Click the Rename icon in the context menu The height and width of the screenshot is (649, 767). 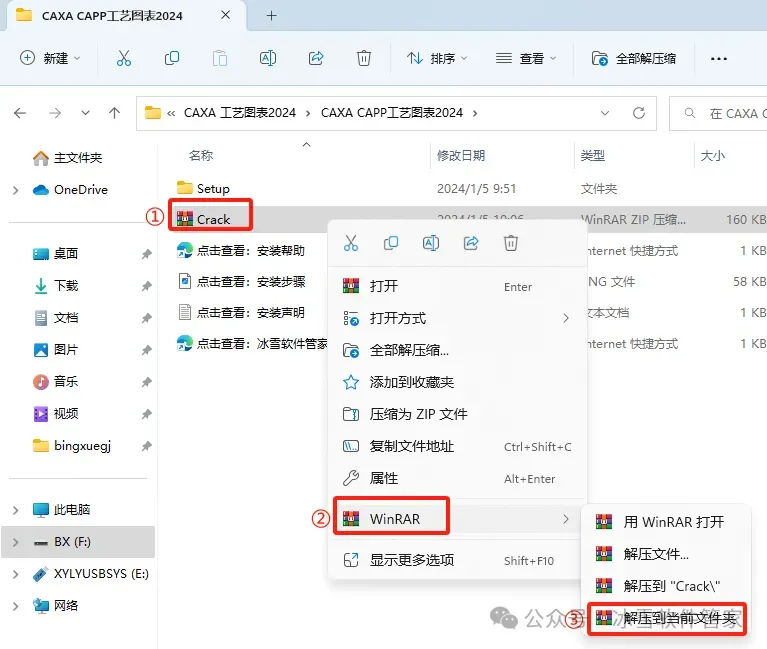[431, 243]
